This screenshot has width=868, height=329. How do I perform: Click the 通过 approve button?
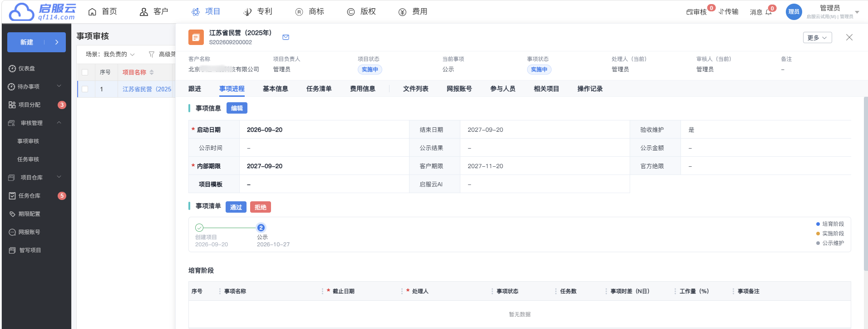(x=236, y=207)
